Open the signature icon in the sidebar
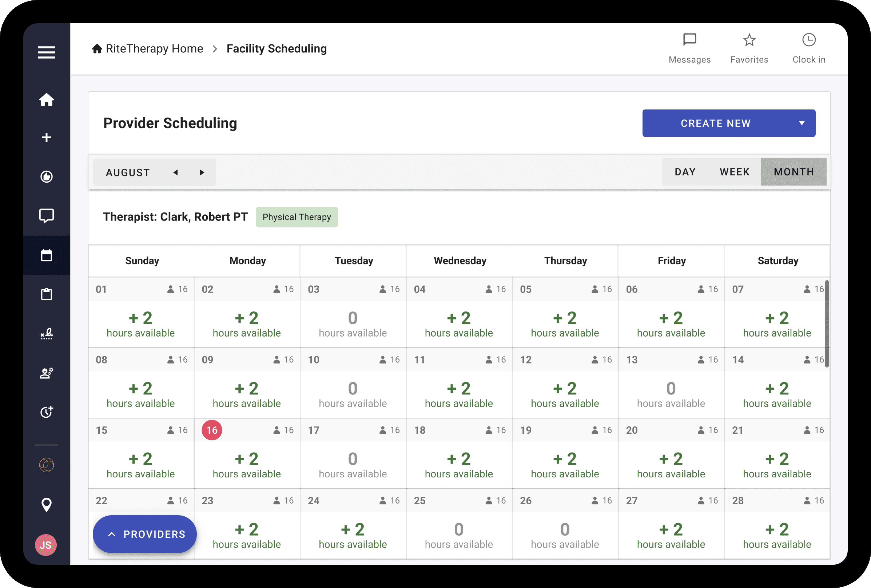The width and height of the screenshot is (871, 588). pos(47,334)
